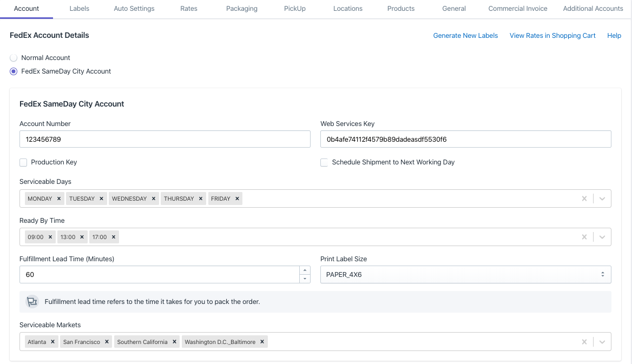
Task: Remove the 13:00 ready-by time tag
Action: (82, 237)
